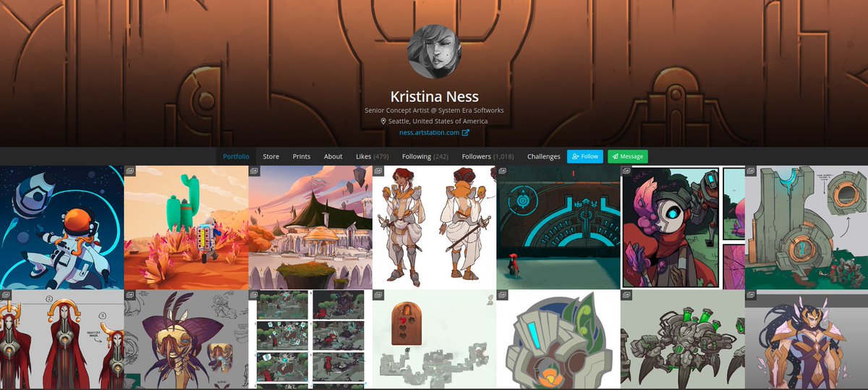868x390 pixels.
Task: Click multi-image icon on robot comic artwork
Action: (626, 171)
